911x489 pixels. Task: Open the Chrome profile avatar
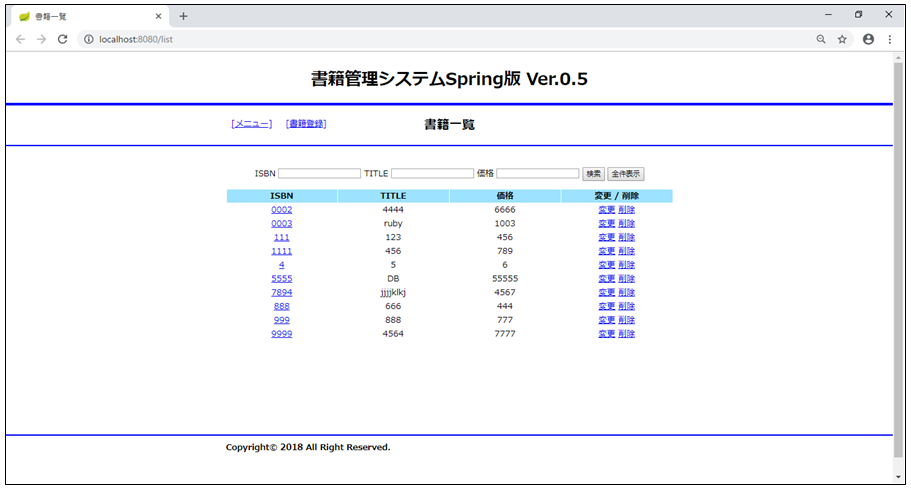coord(868,39)
